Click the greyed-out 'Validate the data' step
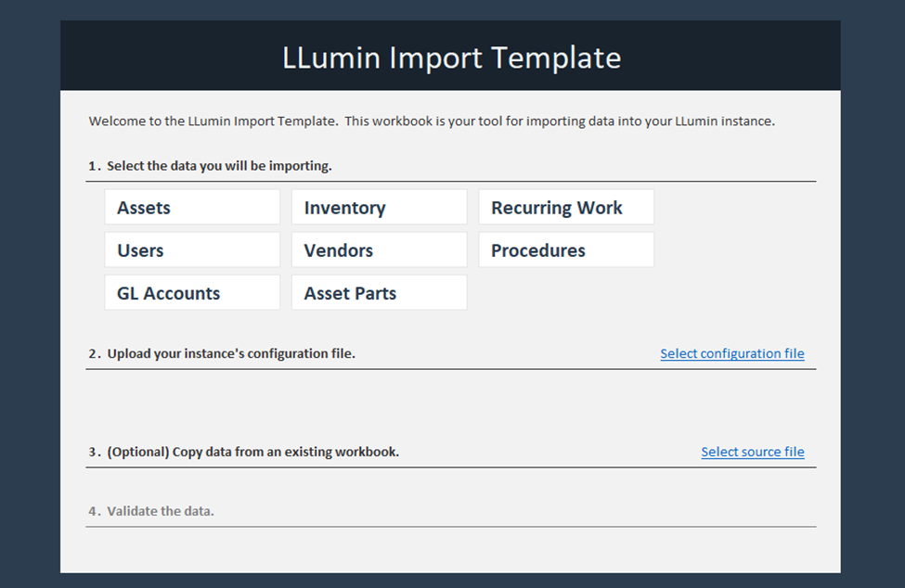 (x=160, y=511)
